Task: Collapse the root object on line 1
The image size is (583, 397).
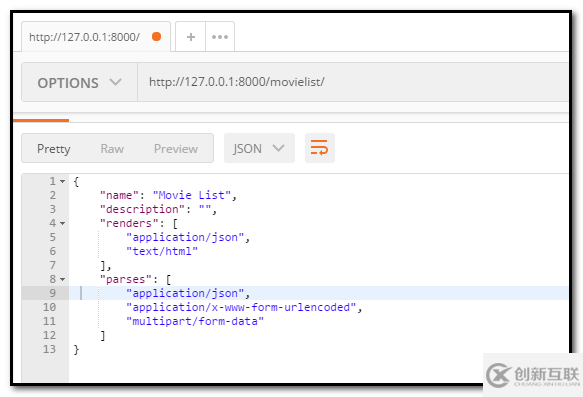Action: 62,181
